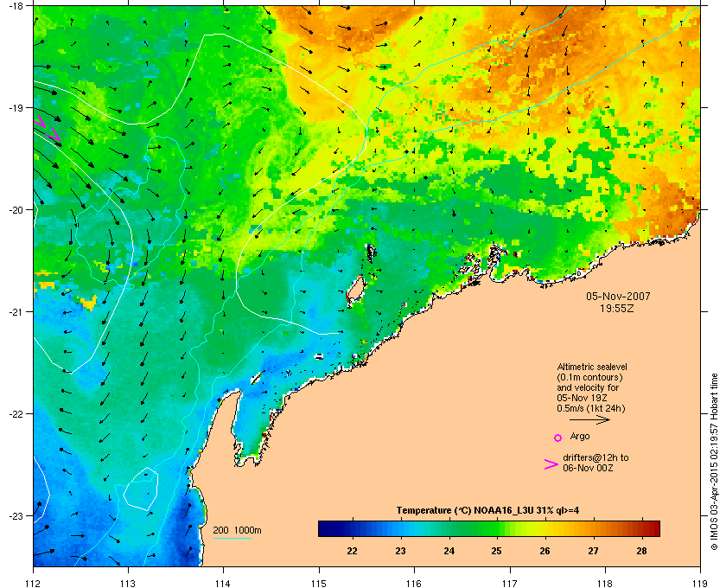This screenshot has width=726, height=588.
Task: Click the cyan bathymetry line sample under 200 1000m
Action: click(232, 538)
